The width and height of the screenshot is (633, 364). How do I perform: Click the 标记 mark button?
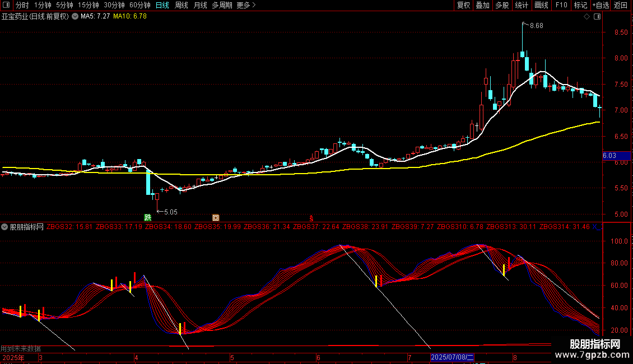coord(580,5)
